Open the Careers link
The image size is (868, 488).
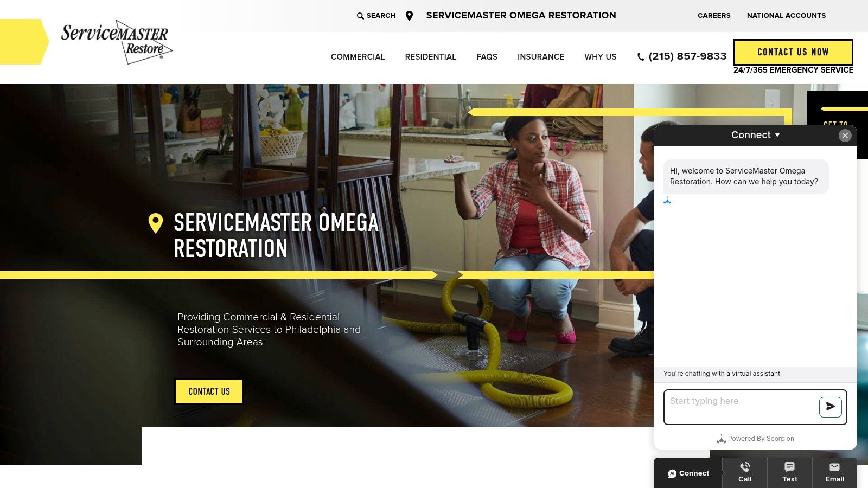click(714, 16)
